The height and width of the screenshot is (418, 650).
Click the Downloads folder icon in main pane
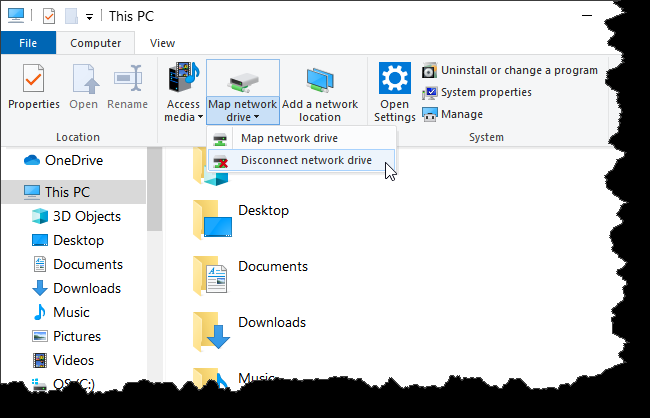click(212, 332)
